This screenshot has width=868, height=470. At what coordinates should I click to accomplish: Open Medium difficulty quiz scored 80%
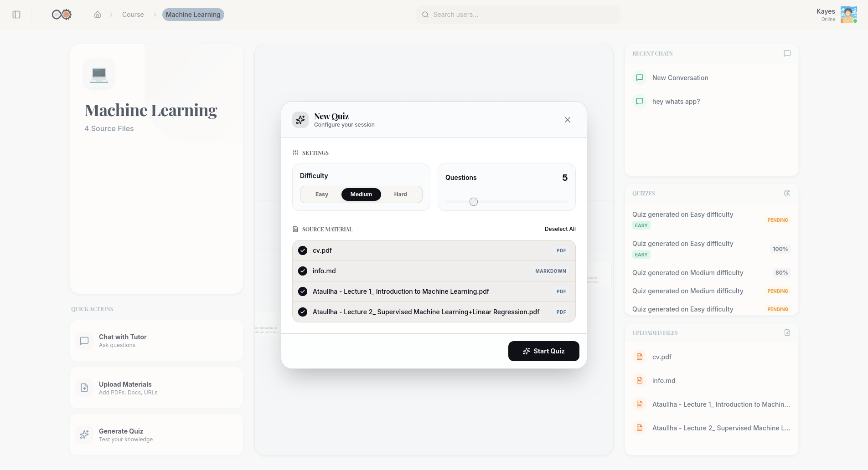pos(712,273)
